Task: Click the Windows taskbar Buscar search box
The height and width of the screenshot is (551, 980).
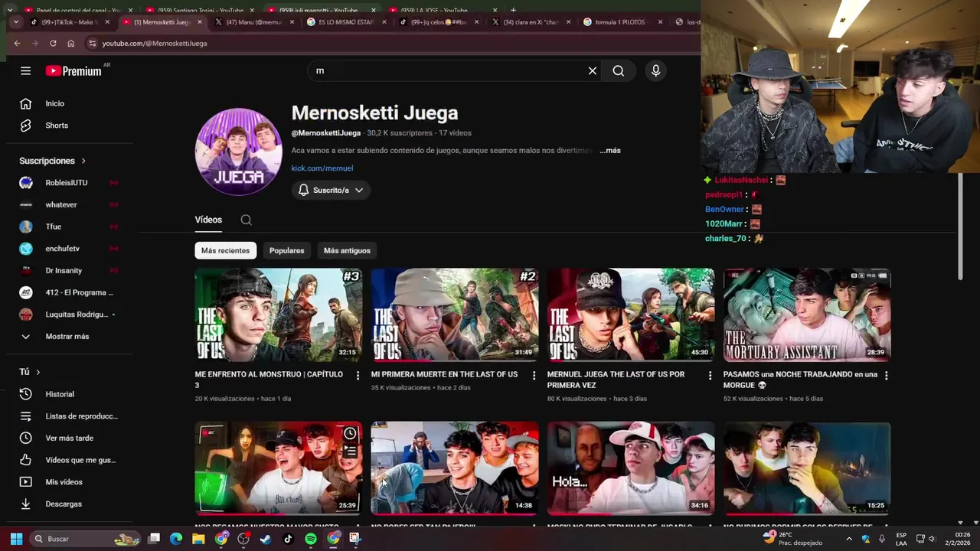Action: pyautogui.click(x=86, y=539)
